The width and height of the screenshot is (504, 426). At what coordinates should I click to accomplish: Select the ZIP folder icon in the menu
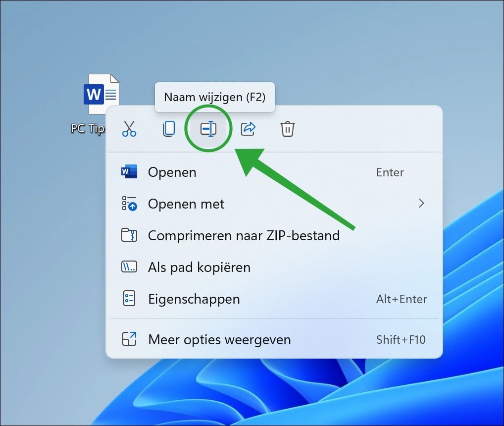click(x=130, y=235)
